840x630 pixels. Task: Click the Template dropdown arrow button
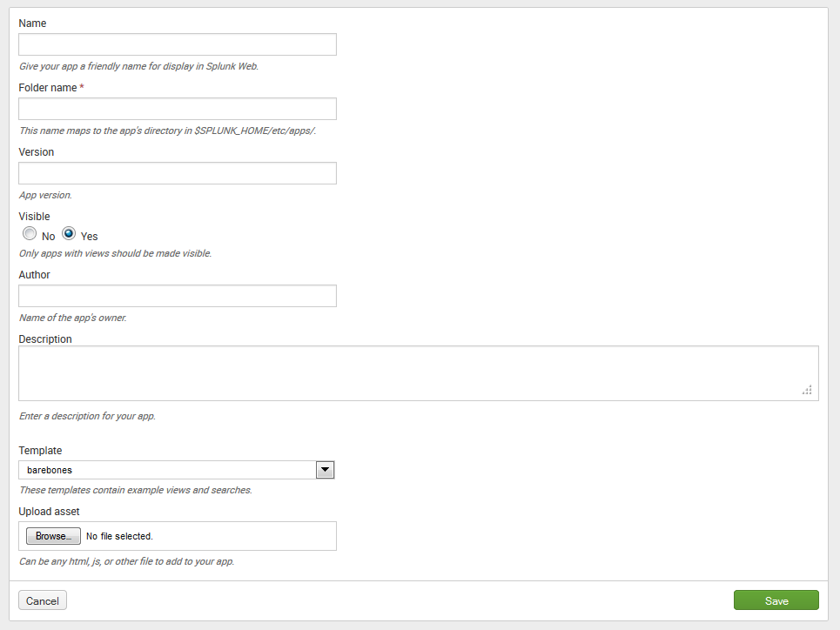[325, 470]
